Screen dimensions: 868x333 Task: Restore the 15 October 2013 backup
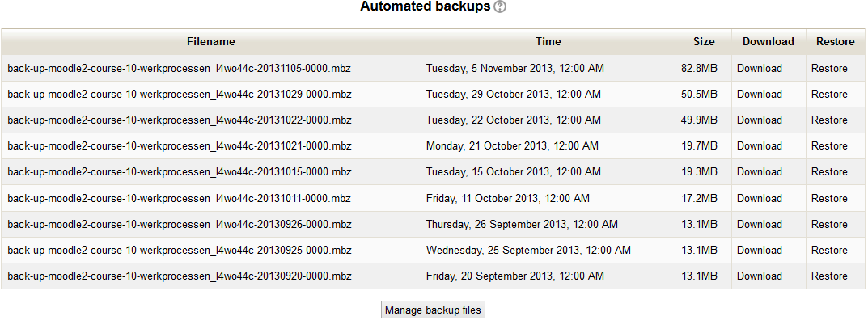point(829,172)
